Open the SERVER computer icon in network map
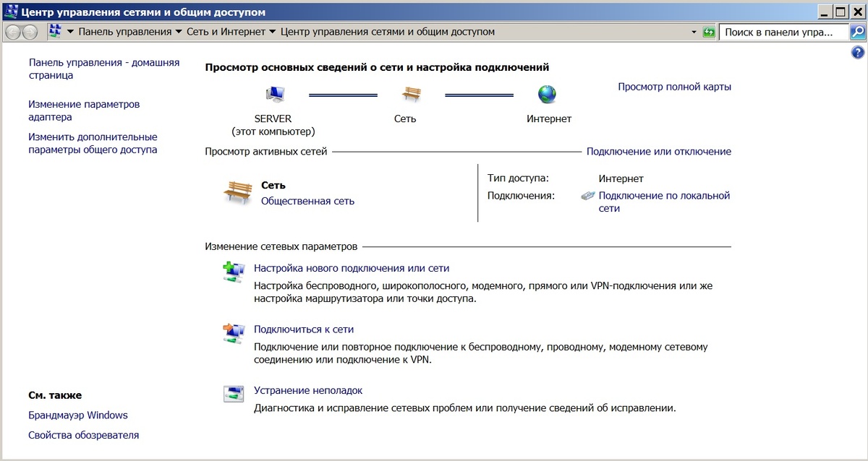The width and height of the screenshot is (868, 461). click(x=276, y=94)
